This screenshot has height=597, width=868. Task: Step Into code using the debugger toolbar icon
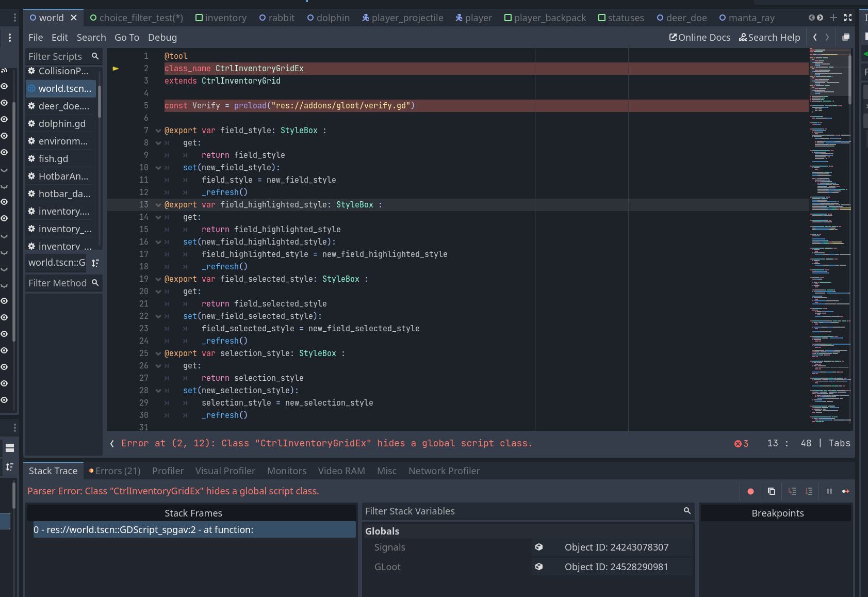[793, 491]
